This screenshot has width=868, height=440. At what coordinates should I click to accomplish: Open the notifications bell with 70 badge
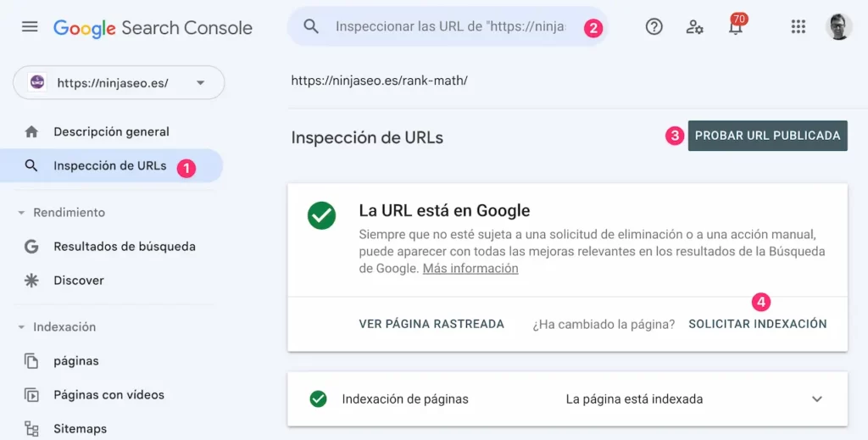pyautogui.click(x=736, y=25)
